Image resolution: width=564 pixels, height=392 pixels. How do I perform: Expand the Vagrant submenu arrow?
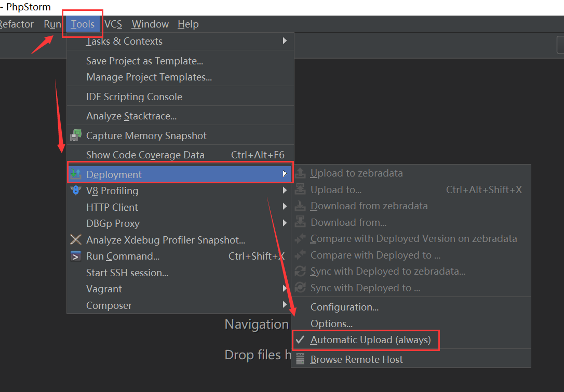[x=285, y=289]
